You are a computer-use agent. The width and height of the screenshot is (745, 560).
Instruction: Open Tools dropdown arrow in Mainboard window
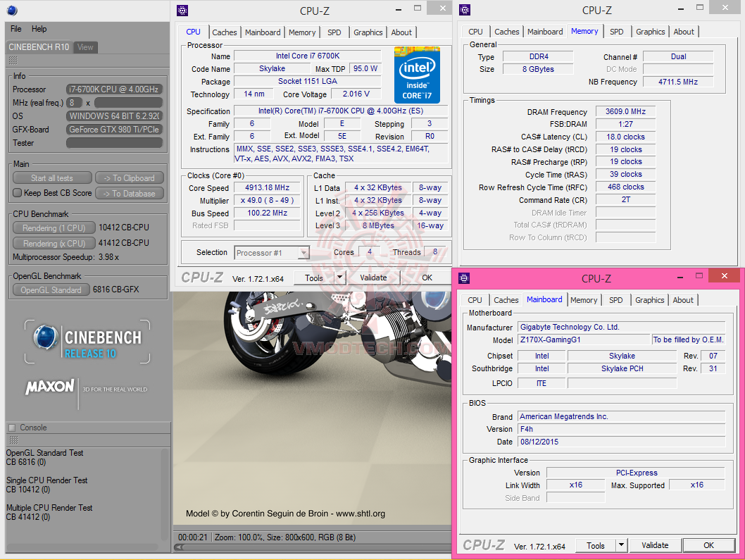click(x=622, y=545)
